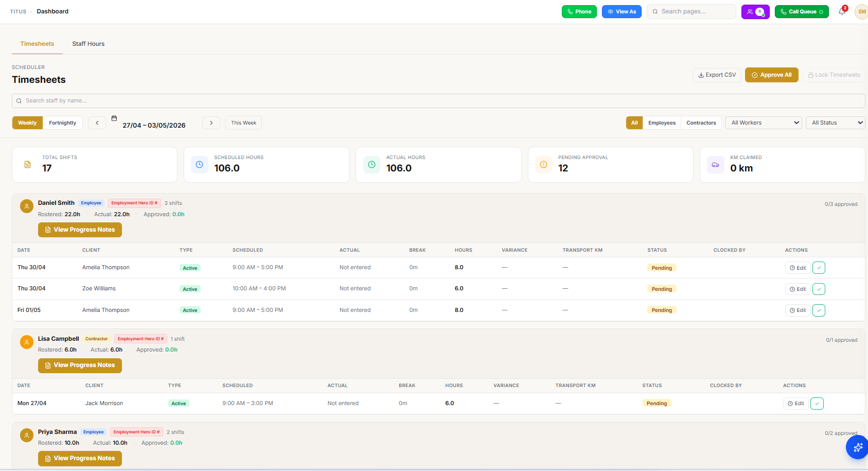Click the Scheduled Hours clock icon
This screenshot has width=868, height=471.
pyautogui.click(x=200, y=165)
